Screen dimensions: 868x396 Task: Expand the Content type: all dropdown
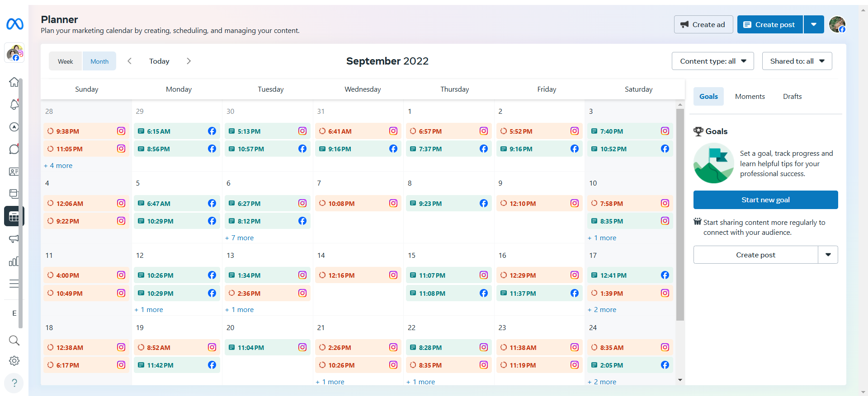(712, 61)
